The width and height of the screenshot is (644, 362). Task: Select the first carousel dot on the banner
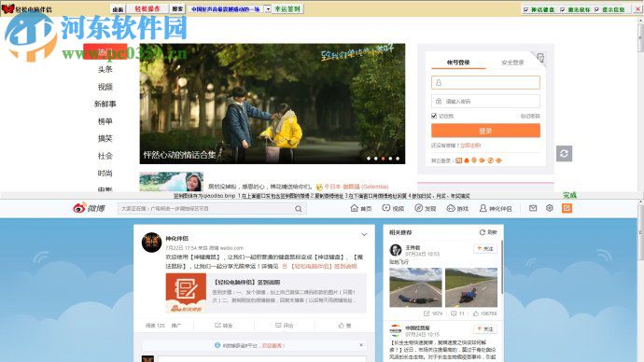[369, 159]
